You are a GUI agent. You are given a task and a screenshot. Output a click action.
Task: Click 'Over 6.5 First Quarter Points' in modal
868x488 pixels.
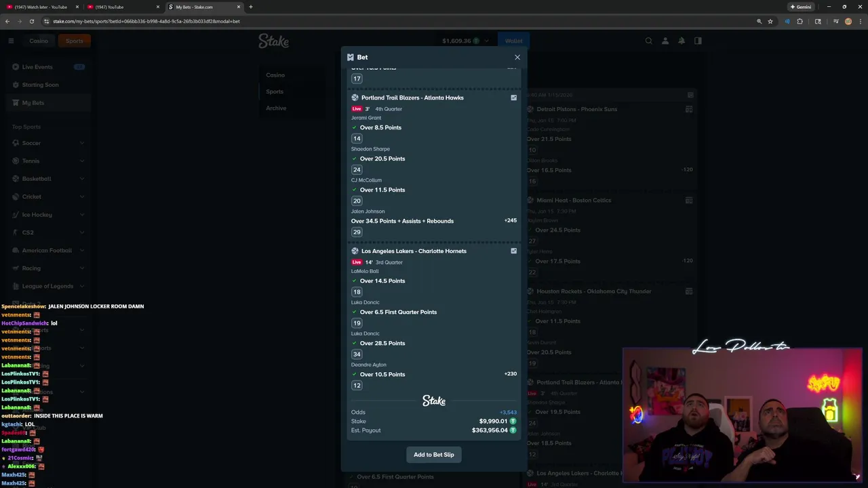coord(398,312)
